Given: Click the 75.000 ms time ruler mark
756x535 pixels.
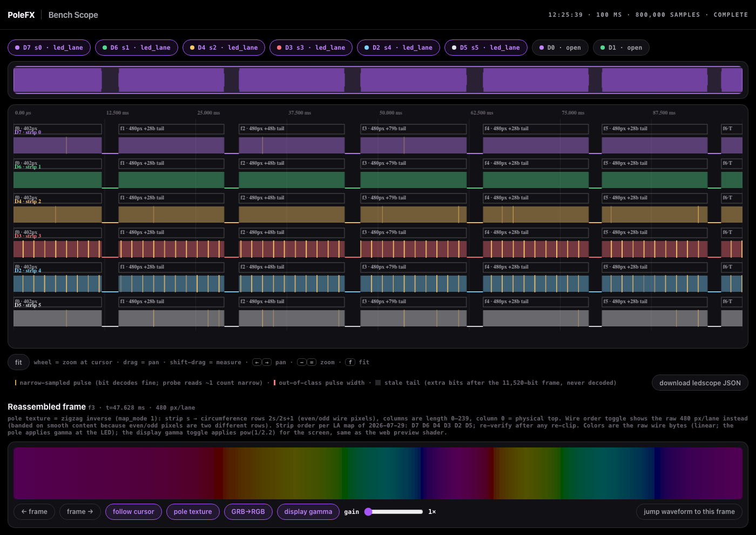Looking at the screenshot, I should click(x=573, y=113).
